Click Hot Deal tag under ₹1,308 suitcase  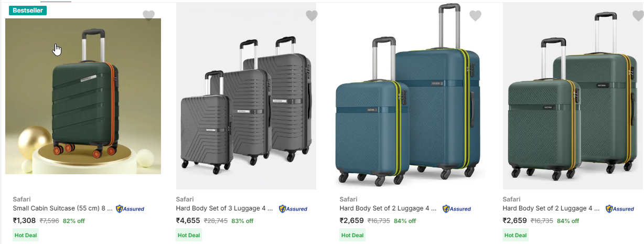[25, 235]
